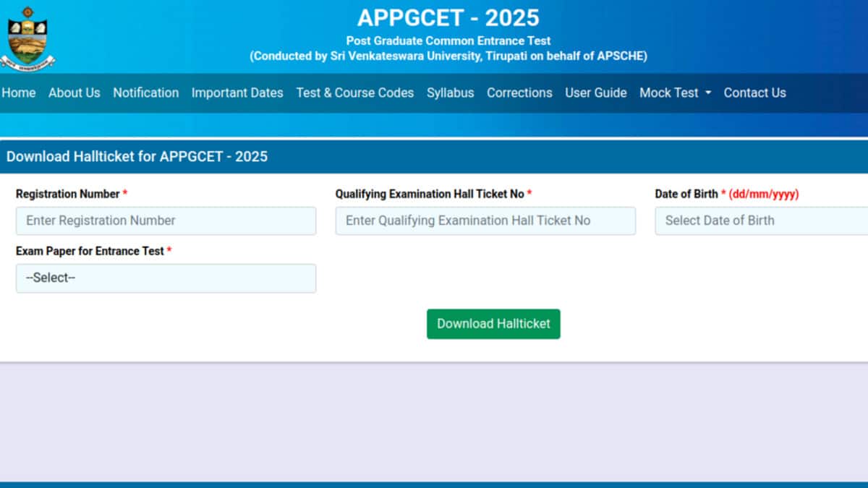Open the Notification page

coord(146,93)
